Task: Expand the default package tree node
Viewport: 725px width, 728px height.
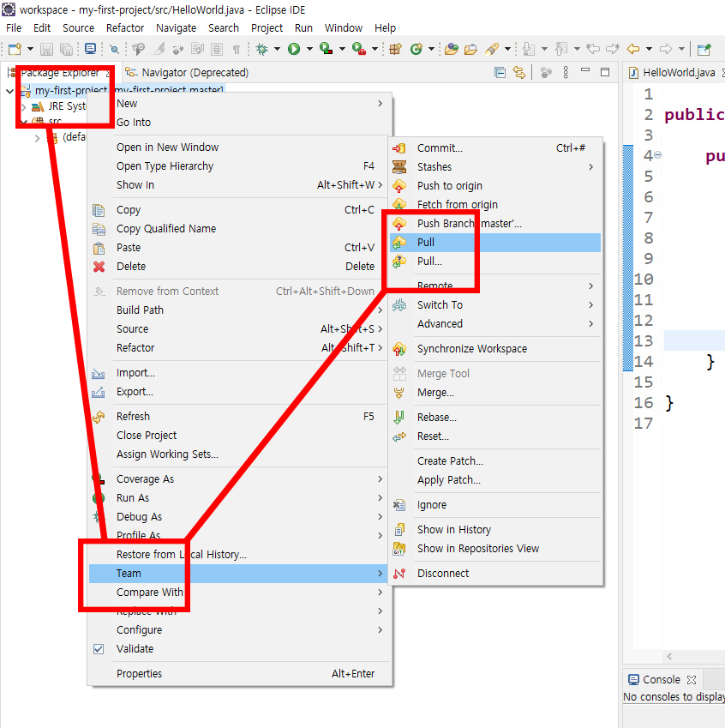Action: tap(37, 138)
